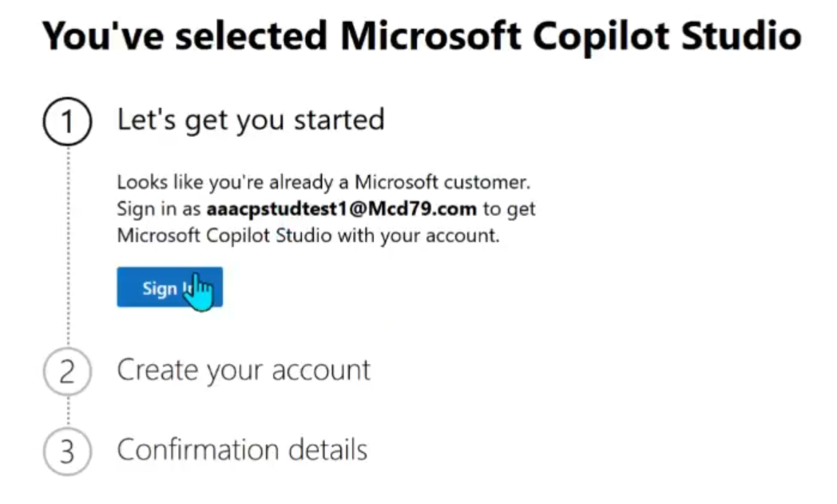Image resolution: width=837 pixels, height=504 pixels.
Task: Click "Looks like you're already a Microsoft customer" line
Action: click(x=323, y=182)
